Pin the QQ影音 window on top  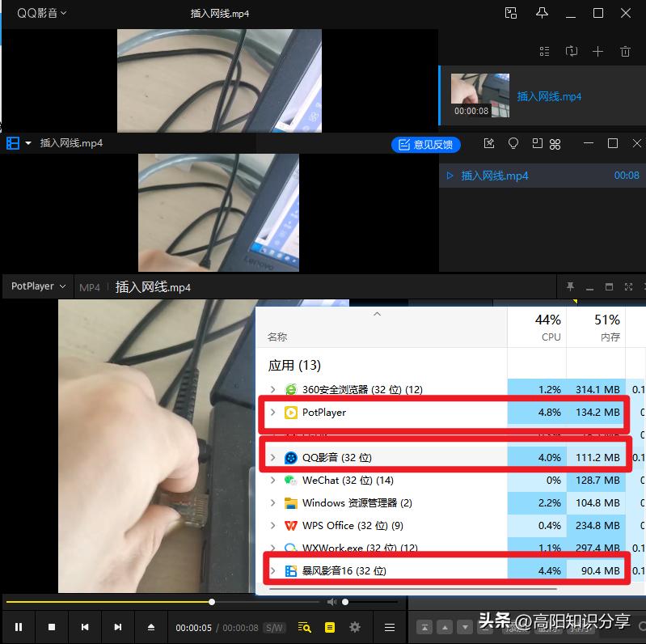click(542, 13)
